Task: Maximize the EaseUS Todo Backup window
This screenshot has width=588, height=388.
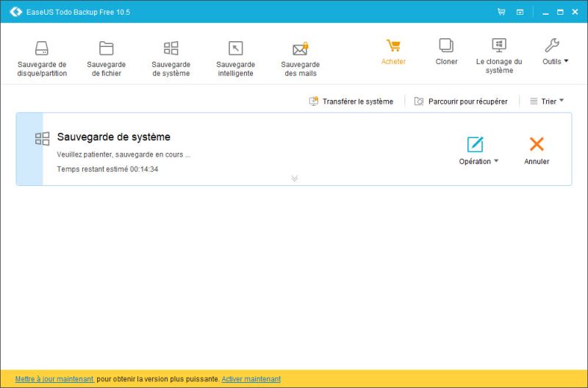Action: point(560,12)
